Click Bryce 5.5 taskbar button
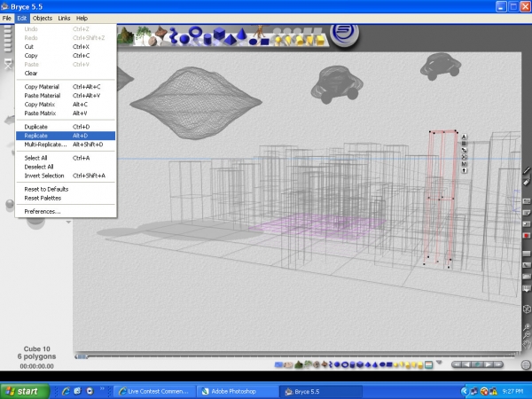 (x=321, y=392)
